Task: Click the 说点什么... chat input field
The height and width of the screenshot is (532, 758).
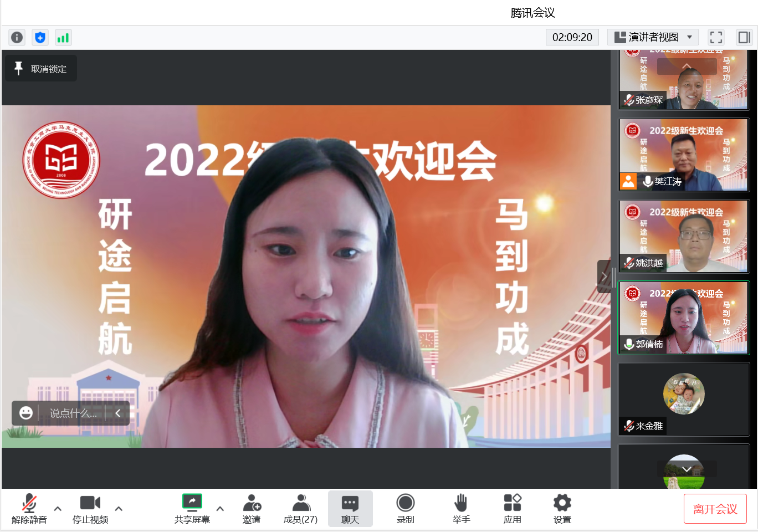Action: pyautogui.click(x=73, y=413)
